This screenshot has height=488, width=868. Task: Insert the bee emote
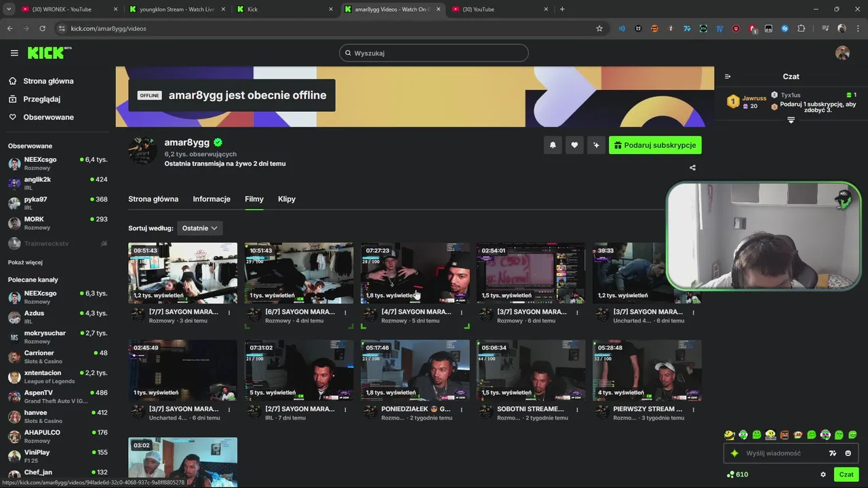click(x=729, y=434)
